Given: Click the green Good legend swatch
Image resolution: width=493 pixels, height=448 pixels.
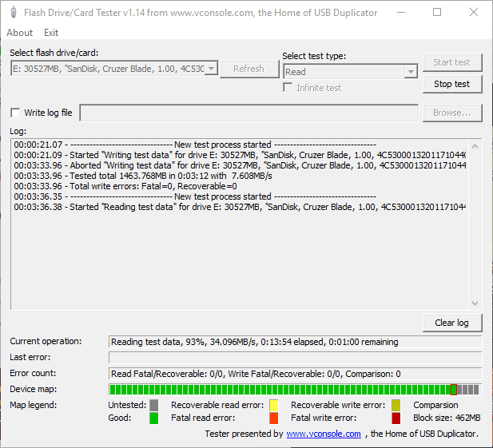Looking at the screenshot, I should [x=153, y=418].
